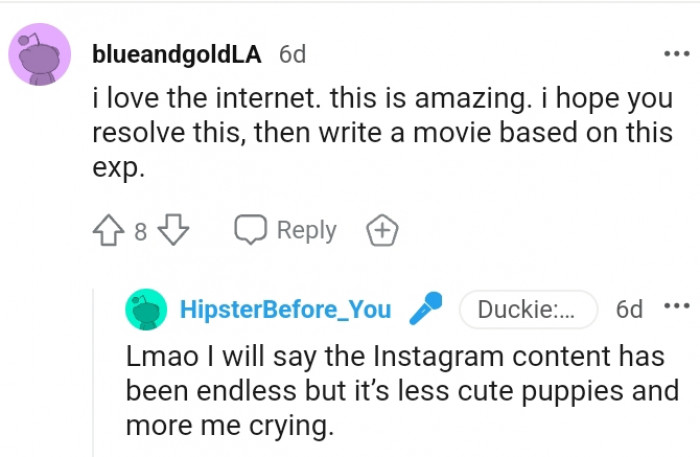Open blueandgoldLA's purple avatar
Image resolution: width=700 pixels, height=457 pixels.
pyautogui.click(x=40, y=54)
